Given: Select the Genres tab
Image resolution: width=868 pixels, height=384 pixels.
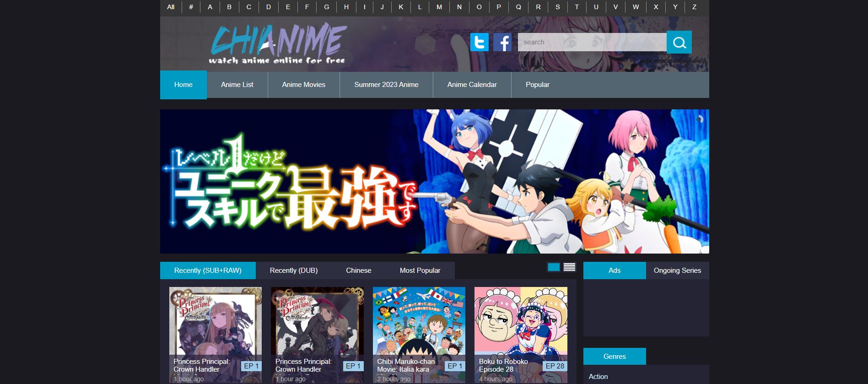Looking at the screenshot, I should coord(615,357).
